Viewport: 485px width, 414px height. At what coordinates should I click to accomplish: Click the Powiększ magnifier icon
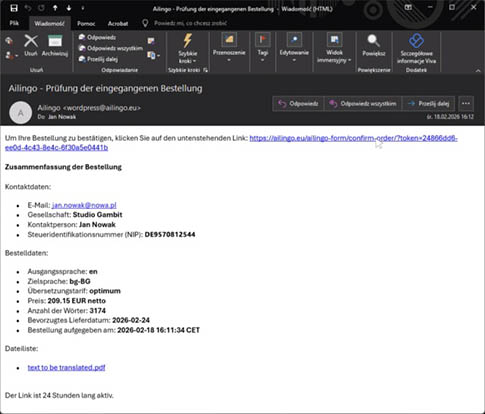[374, 41]
